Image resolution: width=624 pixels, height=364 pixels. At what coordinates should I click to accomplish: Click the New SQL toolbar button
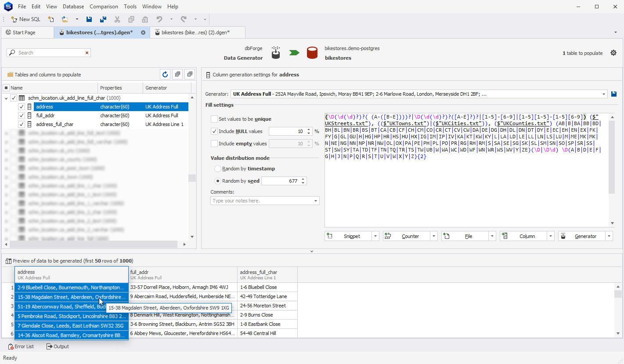click(x=25, y=19)
